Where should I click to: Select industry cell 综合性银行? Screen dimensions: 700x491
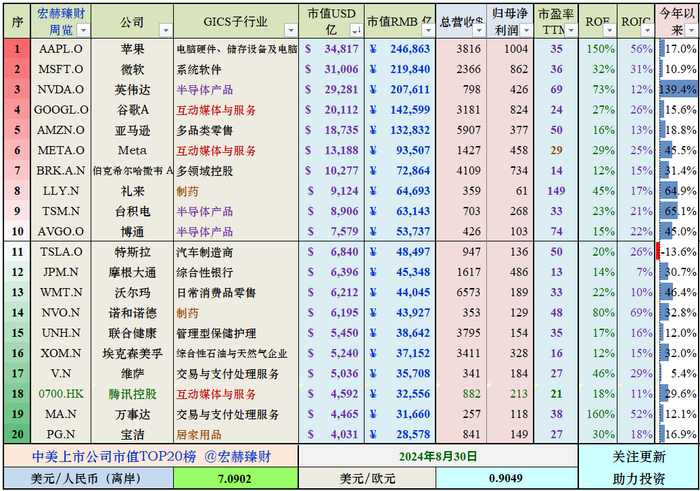tap(236, 272)
